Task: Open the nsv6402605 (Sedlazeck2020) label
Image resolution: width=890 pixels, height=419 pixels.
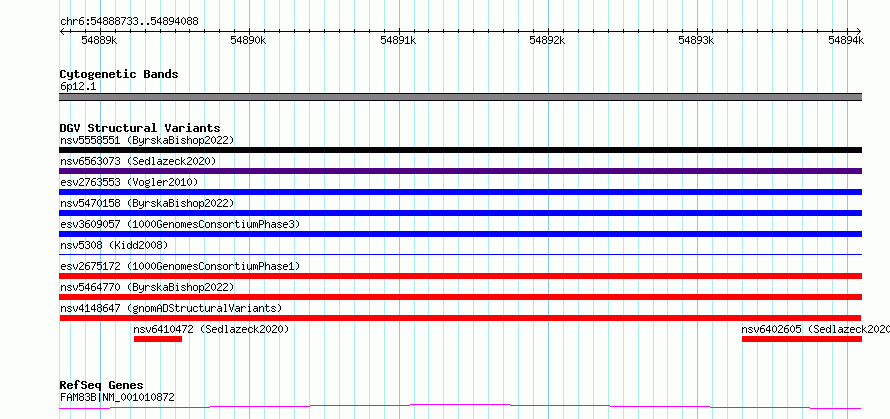Action: pyautogui.click(x=816, y=329)
